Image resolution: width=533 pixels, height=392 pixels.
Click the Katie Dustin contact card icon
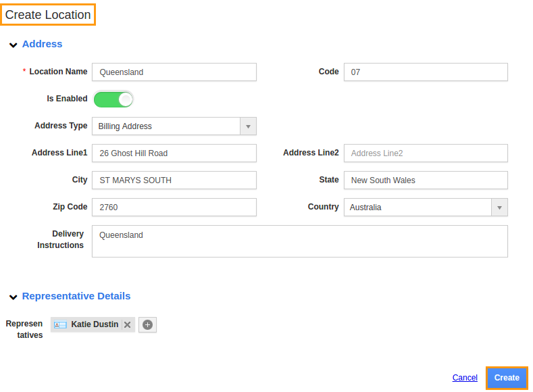click(61, 325)
